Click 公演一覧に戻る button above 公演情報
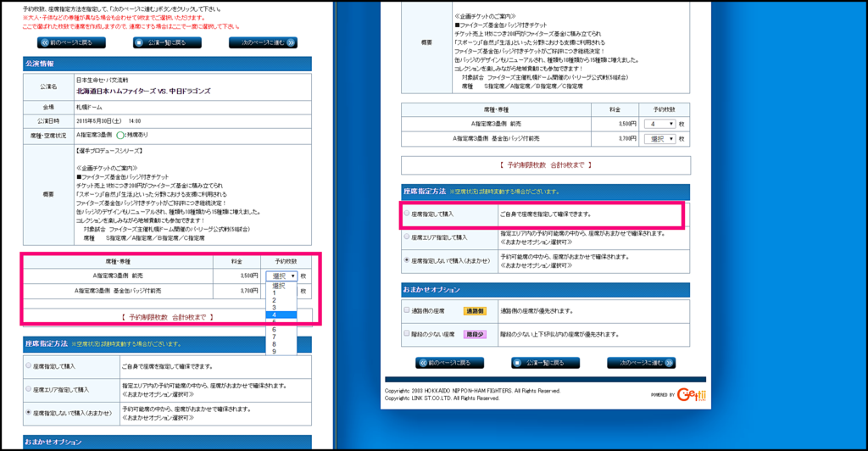The image size is (868, 451). tap(167, 42)
